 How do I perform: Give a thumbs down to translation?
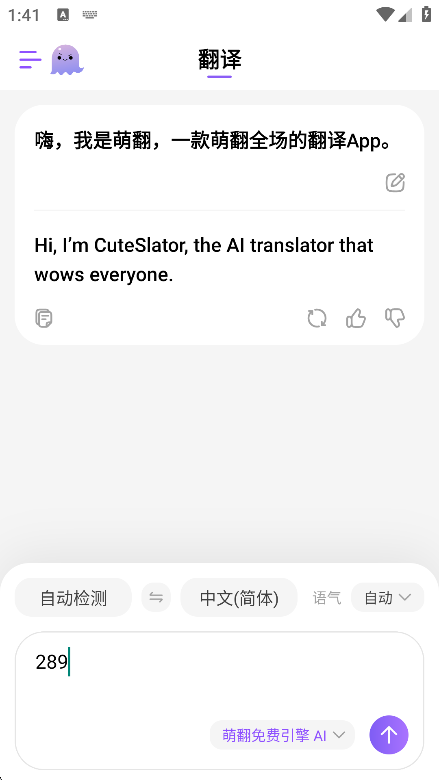pos(395,318)
